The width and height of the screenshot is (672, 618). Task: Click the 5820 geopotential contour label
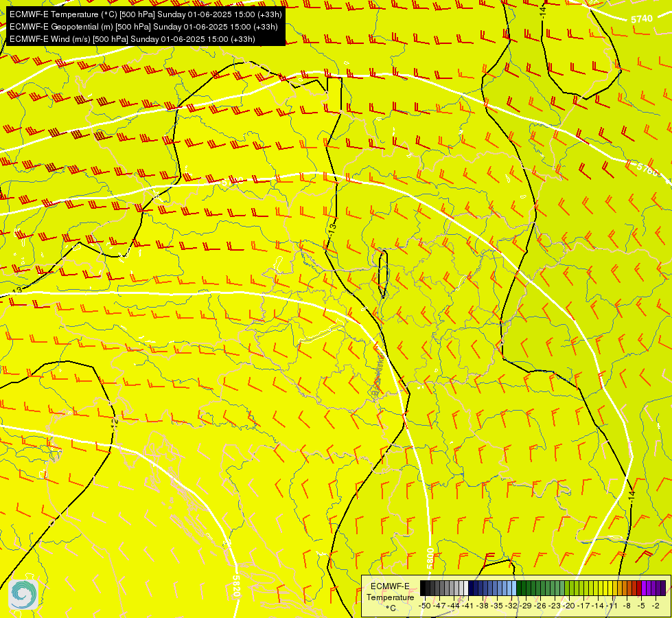point(236,586)
